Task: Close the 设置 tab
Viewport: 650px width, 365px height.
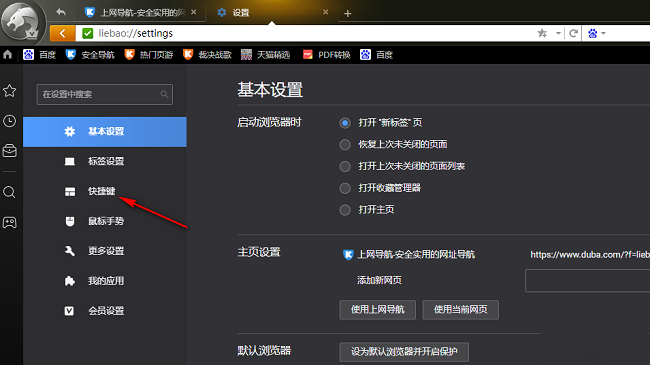Action: point(325,12)
